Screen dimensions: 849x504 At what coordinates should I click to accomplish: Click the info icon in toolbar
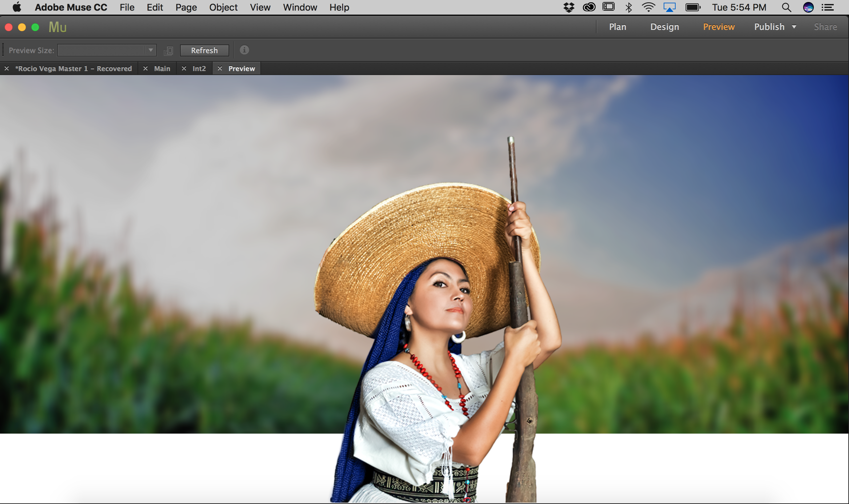click(x=244, y=50)
